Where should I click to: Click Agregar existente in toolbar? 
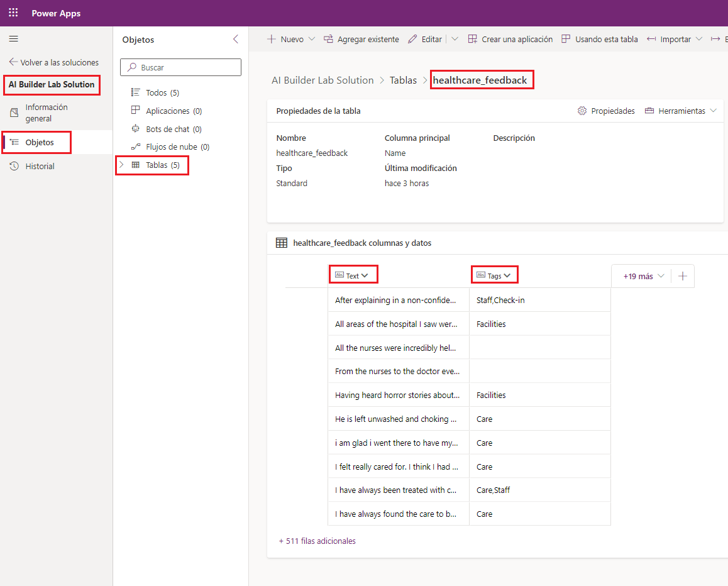click(x=361, y=40)
